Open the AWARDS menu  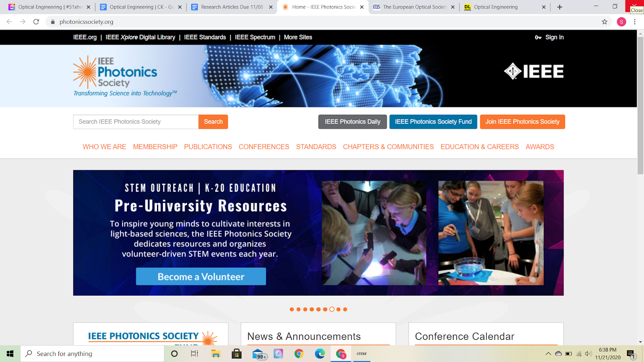click(540, 147)
